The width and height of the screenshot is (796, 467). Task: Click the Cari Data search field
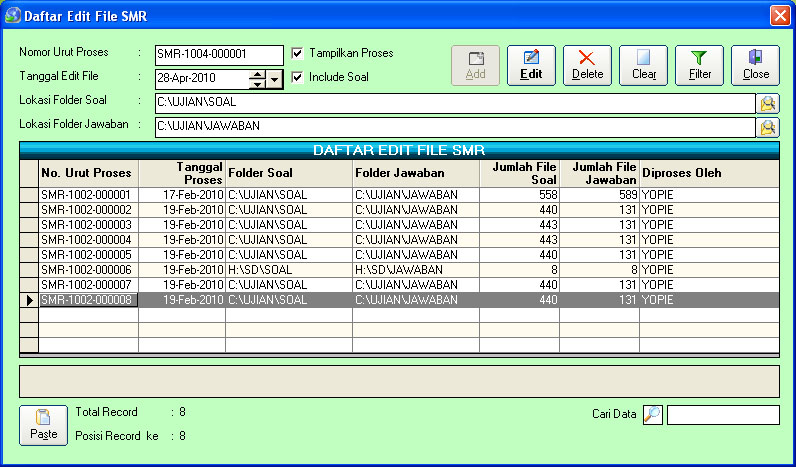(722, 415)
